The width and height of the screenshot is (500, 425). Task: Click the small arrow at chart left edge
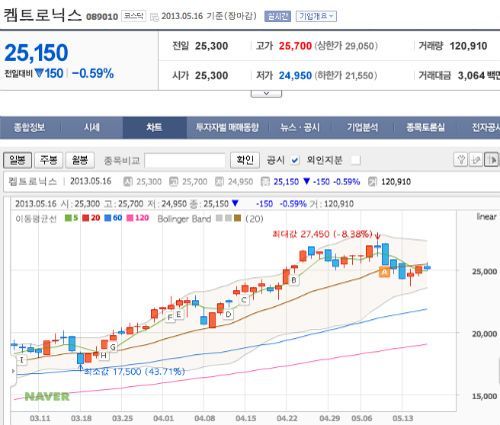(x=13, y=371)
